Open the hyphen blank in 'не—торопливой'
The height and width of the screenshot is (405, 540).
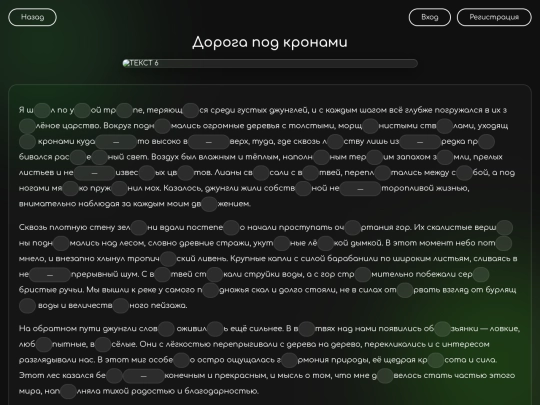360,188
